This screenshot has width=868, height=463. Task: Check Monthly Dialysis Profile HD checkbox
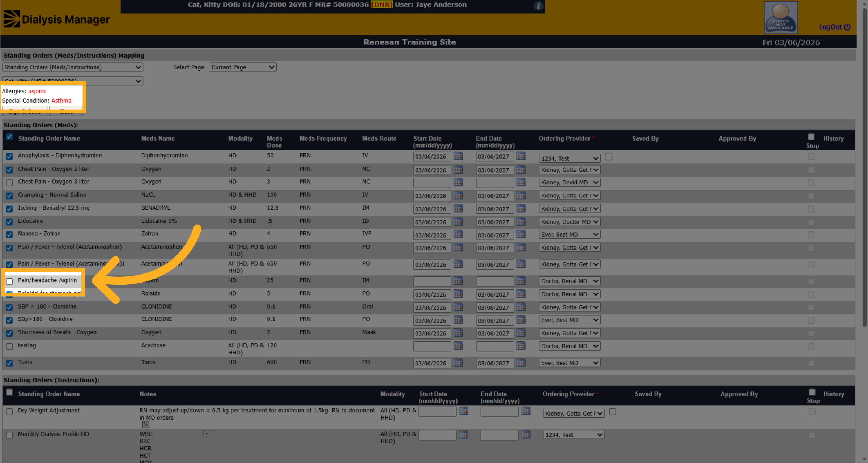pyautogui.click(x=9, y=435)
